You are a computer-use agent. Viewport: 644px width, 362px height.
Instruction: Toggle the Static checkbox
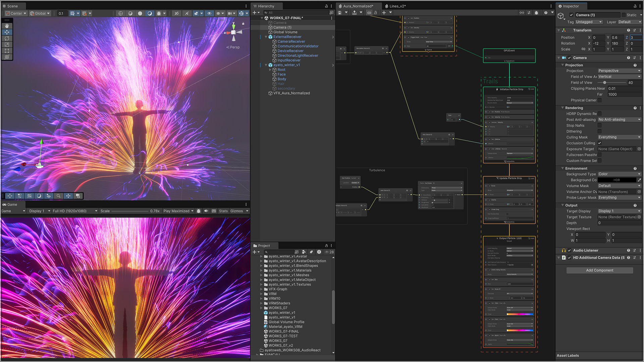[x=624, y=15]
